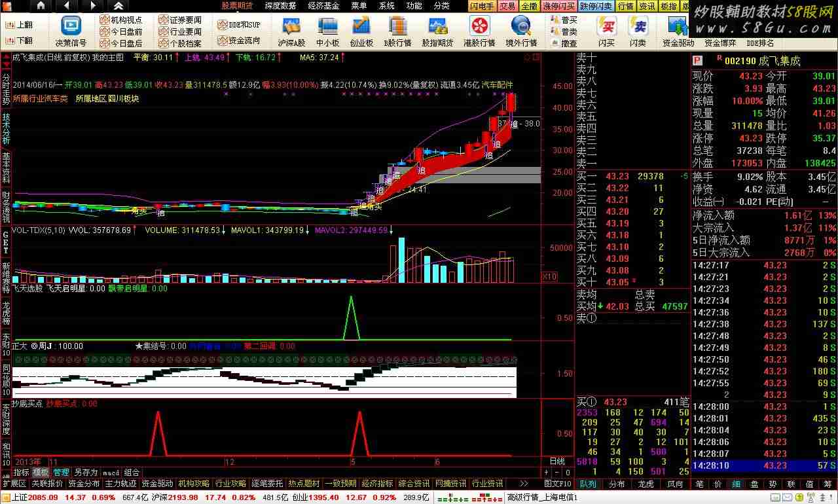Viewport: 838px width, 504px height.
Task: Switch to 模板 template tab
Action: 41,473
